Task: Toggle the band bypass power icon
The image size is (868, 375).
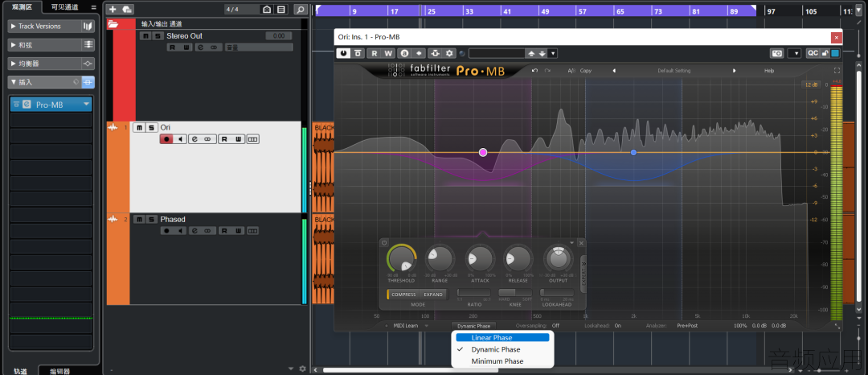Action: point(384,242)
